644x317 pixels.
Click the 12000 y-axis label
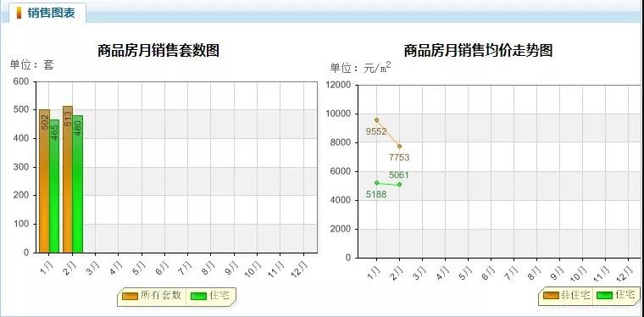(x=339, y=85)
